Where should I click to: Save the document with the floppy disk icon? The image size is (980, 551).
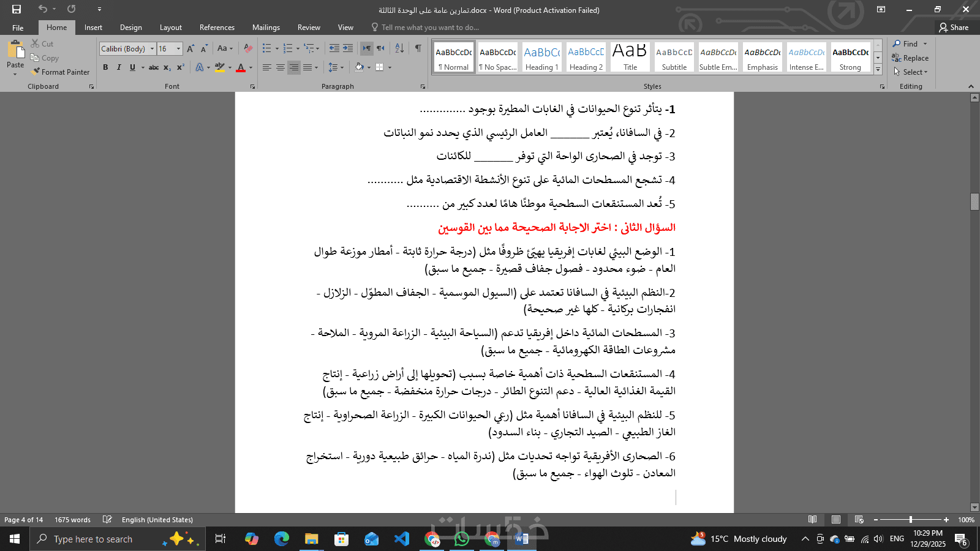[x=17, y=9]
